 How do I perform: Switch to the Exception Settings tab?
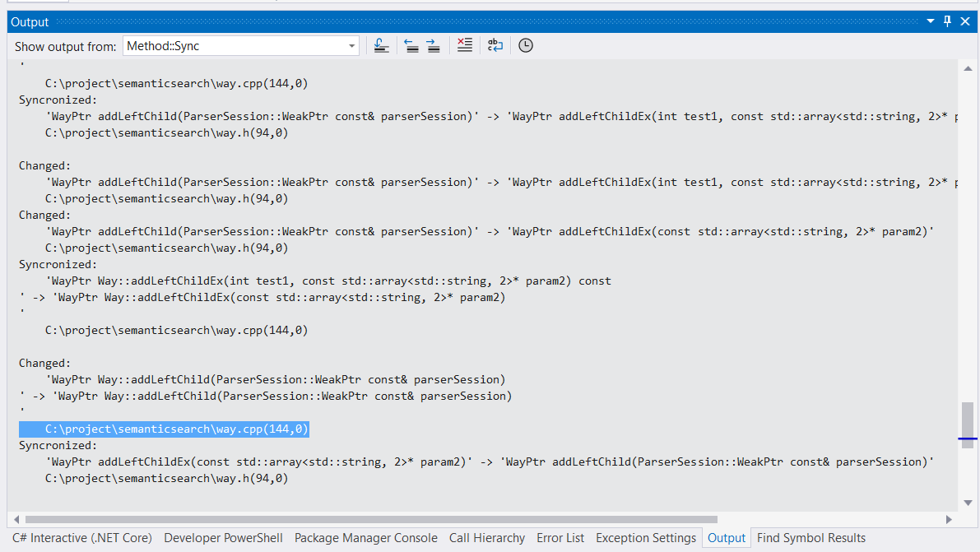[x=646, y=538]
